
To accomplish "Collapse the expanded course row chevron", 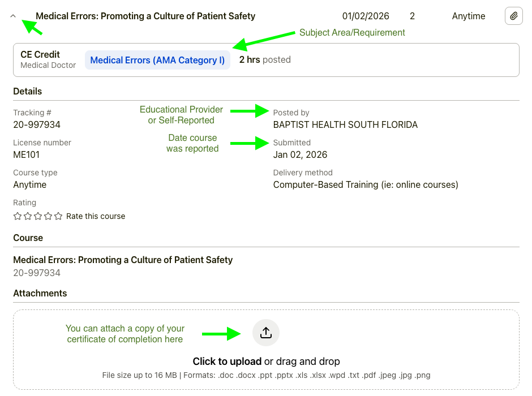I will click(13, 16).
